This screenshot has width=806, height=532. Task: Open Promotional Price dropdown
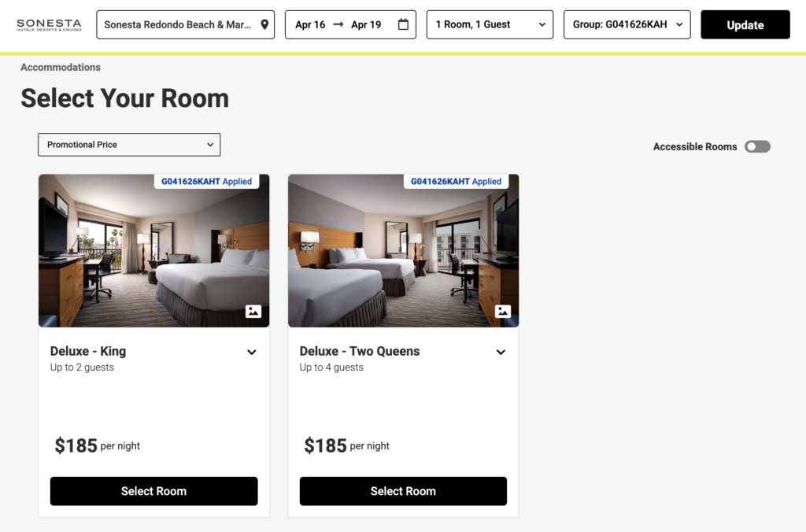click(129, 145)
